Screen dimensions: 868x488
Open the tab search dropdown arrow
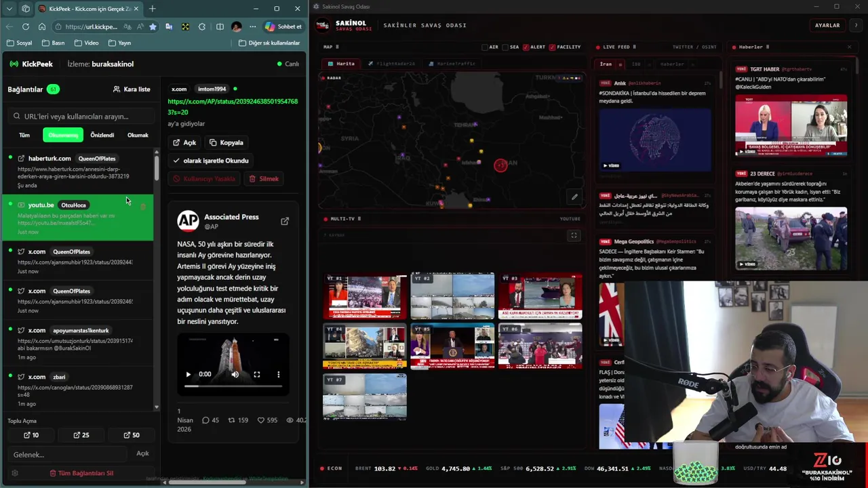[x=9, y=9]
